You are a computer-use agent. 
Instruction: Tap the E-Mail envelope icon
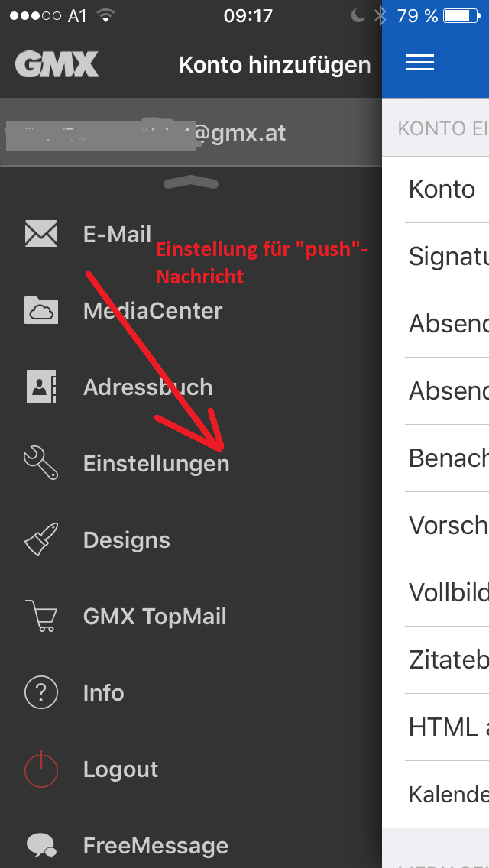[x=41, y=234]
